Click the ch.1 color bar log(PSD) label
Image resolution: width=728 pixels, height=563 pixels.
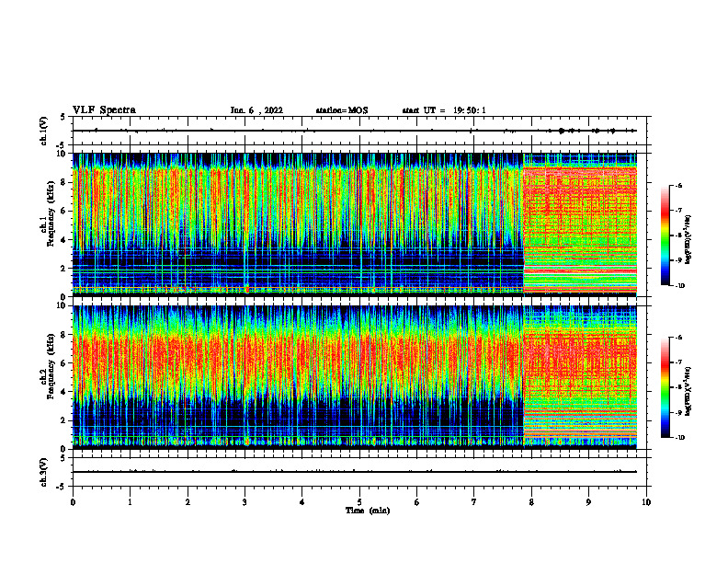coord(688,239)
